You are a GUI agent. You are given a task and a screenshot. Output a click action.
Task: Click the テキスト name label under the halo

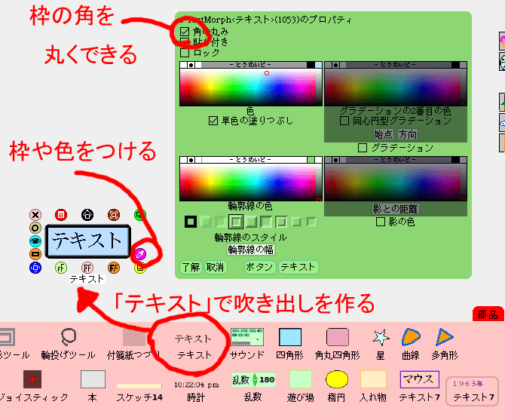click(x=87, y=279)
